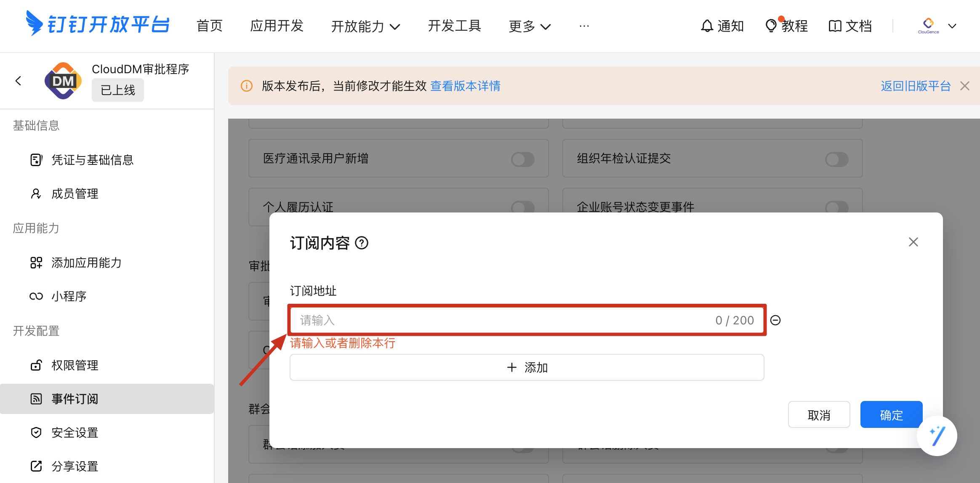Open the AI assistant floating wand icon
This screenshot has width=980, height=483.
click(x=937, y=436)
